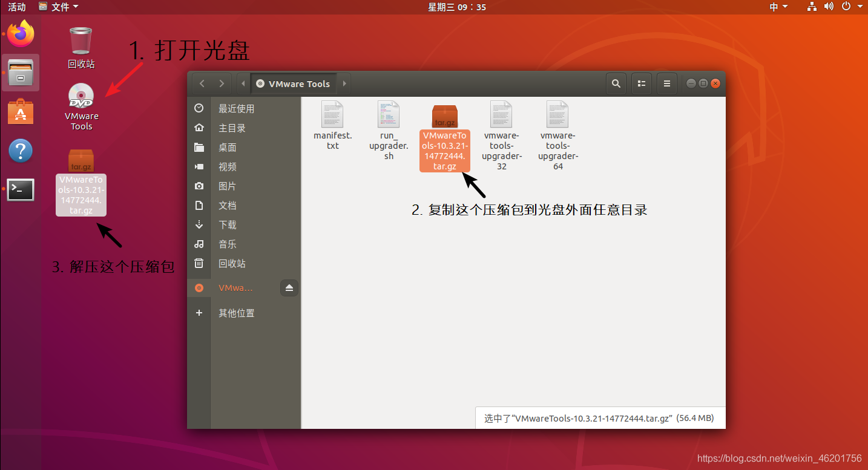
Task: Go forward in the file manager
Action: point(222,83)
